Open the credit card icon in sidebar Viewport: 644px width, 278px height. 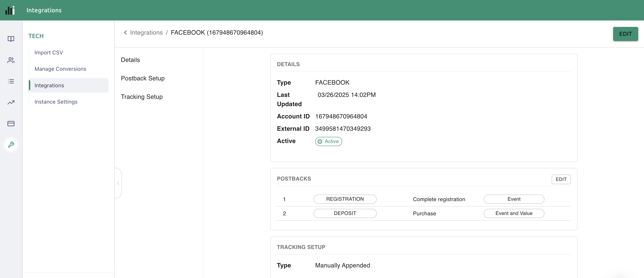pos(11,123)
